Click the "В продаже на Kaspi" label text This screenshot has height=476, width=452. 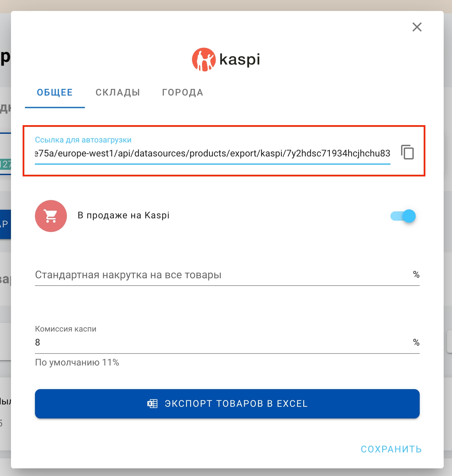pos(123,215)
